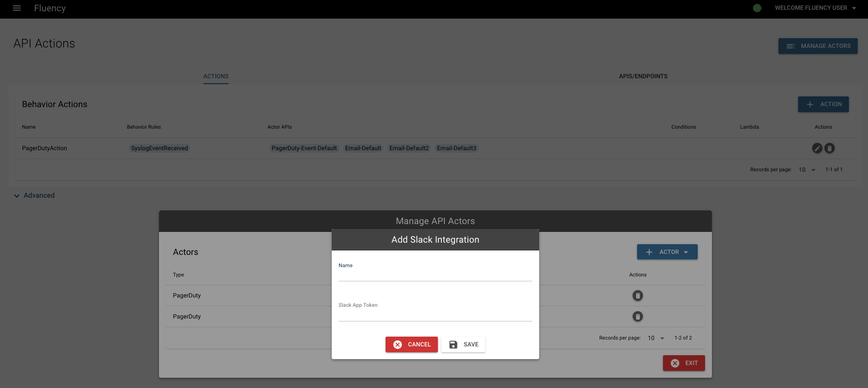Edit the PagerDutyAction row with pencil icon

817,148
